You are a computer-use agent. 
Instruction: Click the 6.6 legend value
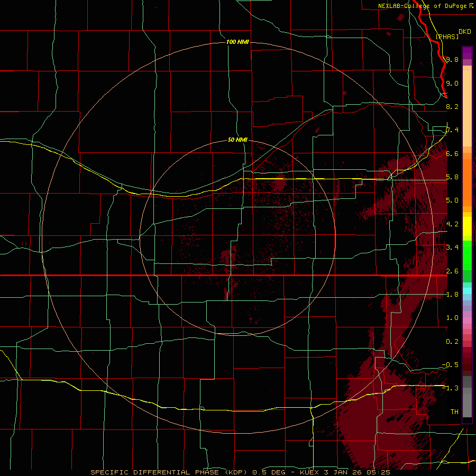coord(452,153)
